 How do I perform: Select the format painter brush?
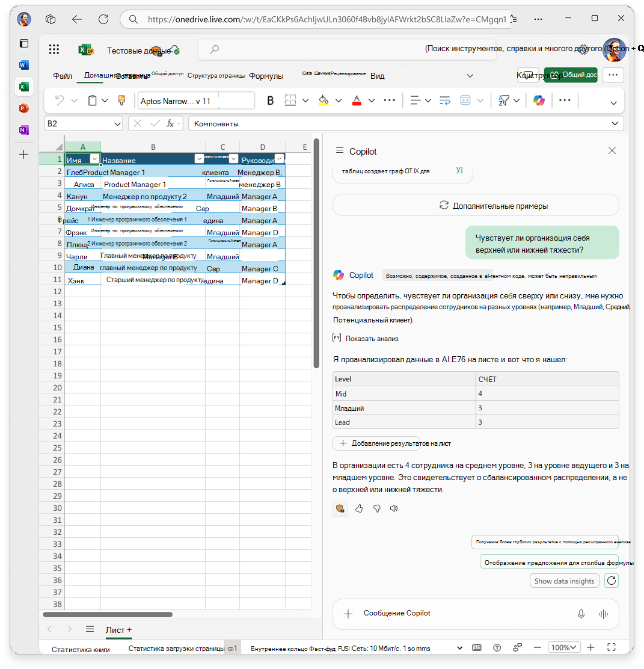tap(121, 100)
